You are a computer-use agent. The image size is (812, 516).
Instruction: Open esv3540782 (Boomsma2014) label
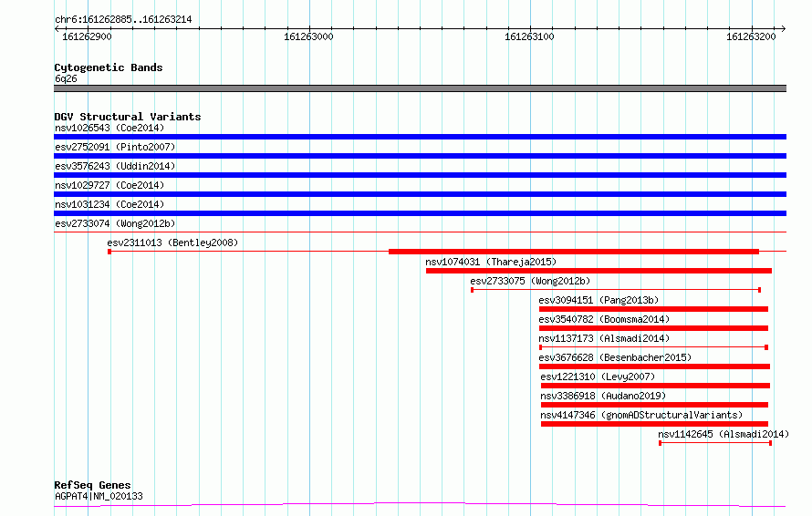click(604, 319)
